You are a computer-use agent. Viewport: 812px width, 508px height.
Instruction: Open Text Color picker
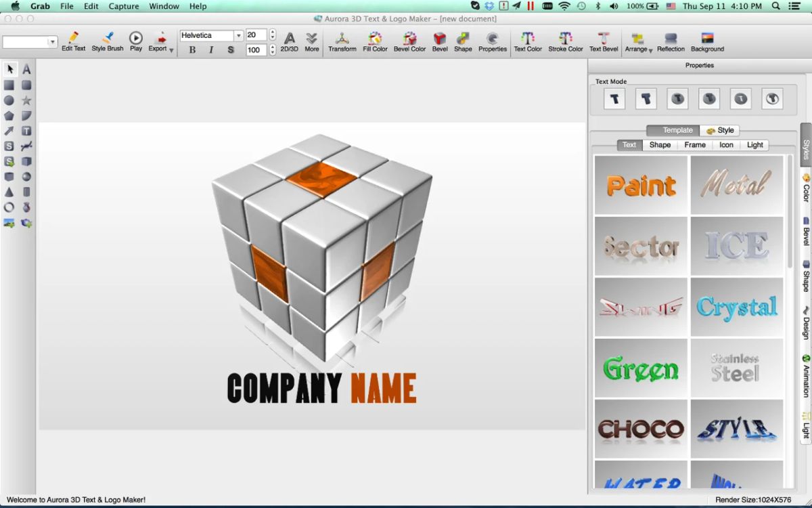click(x=527, y=41)
